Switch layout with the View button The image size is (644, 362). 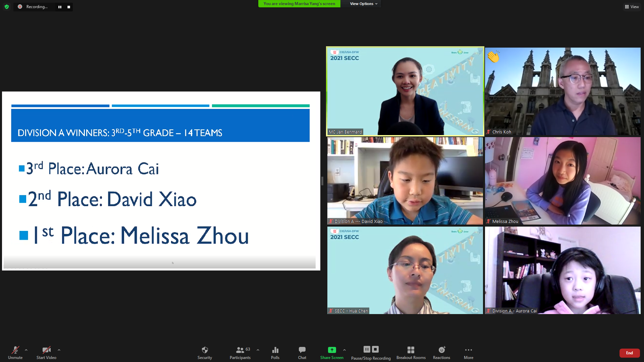point(632,7)
